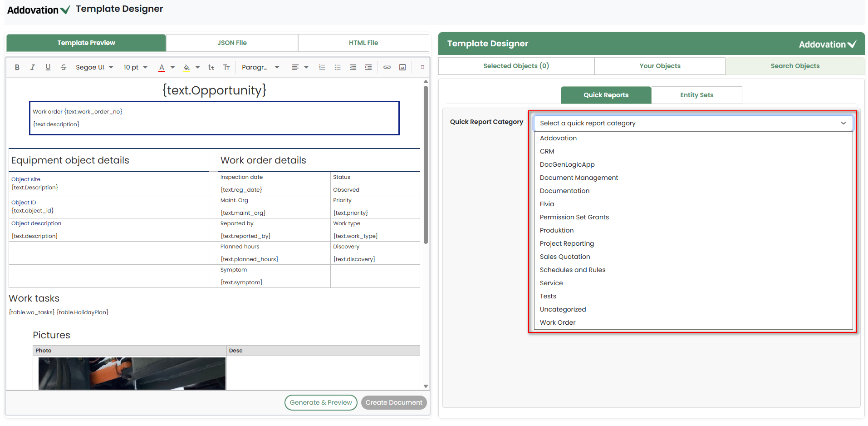Open the Entity Sets tab
868x426 pixels.
696,95
